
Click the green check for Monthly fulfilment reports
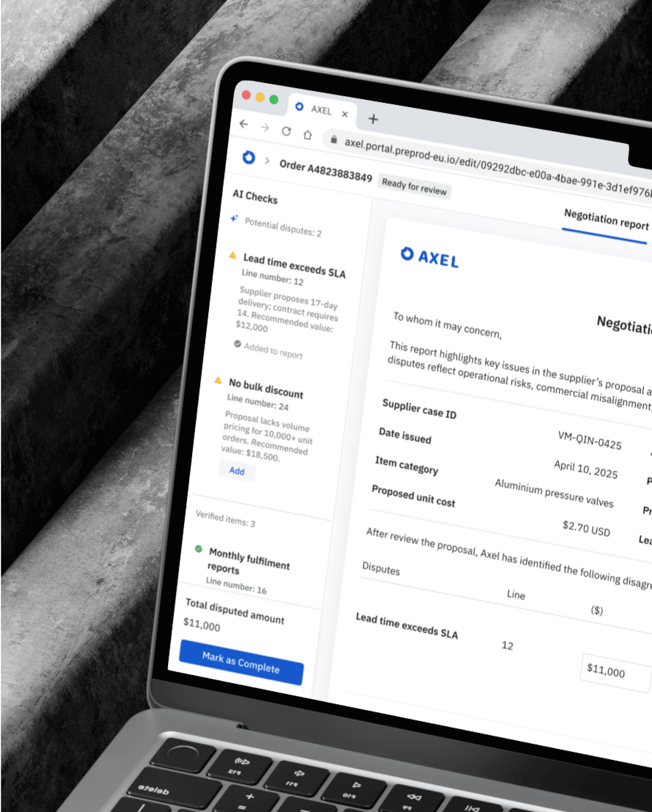(x=199, y=549)
